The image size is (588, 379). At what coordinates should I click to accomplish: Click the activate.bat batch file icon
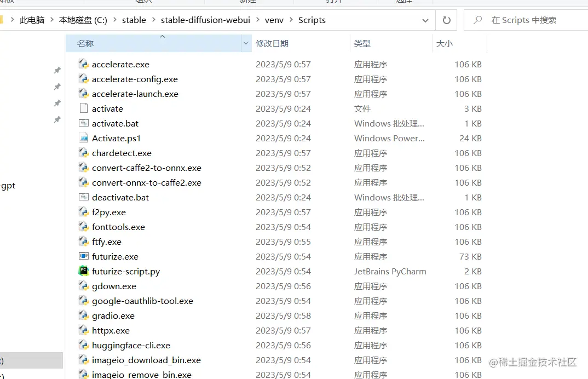pyautogui.click(x=84, y=123)
